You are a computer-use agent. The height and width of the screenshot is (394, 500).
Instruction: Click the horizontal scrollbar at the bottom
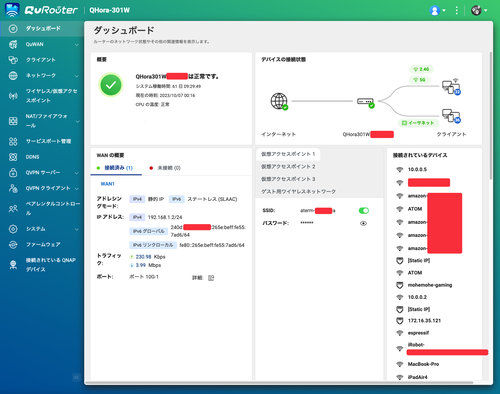[x=279, y=383]
